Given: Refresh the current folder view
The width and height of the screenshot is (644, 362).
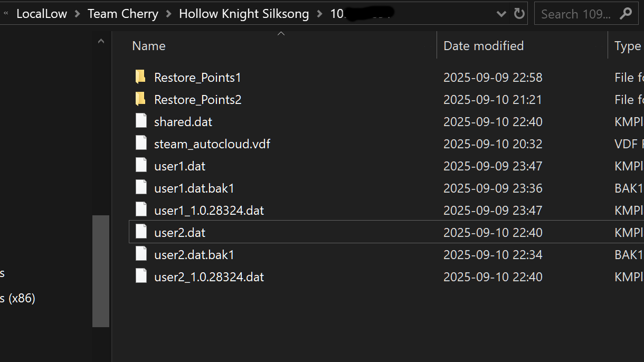Looking at the screenshot, I should pos(519,14).
